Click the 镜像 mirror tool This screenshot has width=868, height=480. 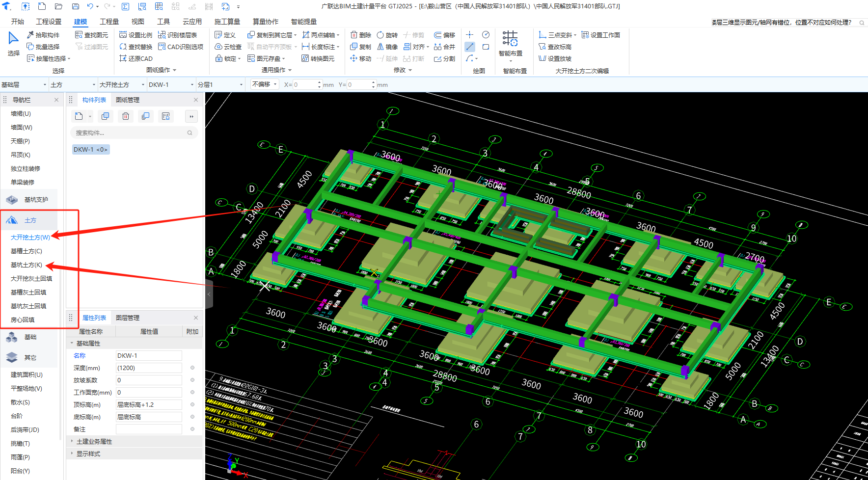(x=387, y=47)
